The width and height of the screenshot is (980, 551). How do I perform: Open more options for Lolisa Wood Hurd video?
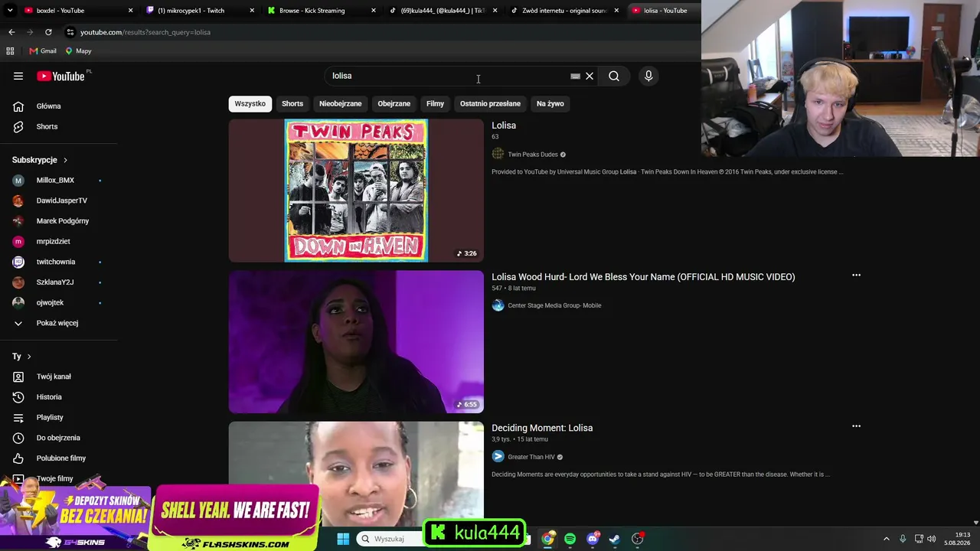click(856, 275)
